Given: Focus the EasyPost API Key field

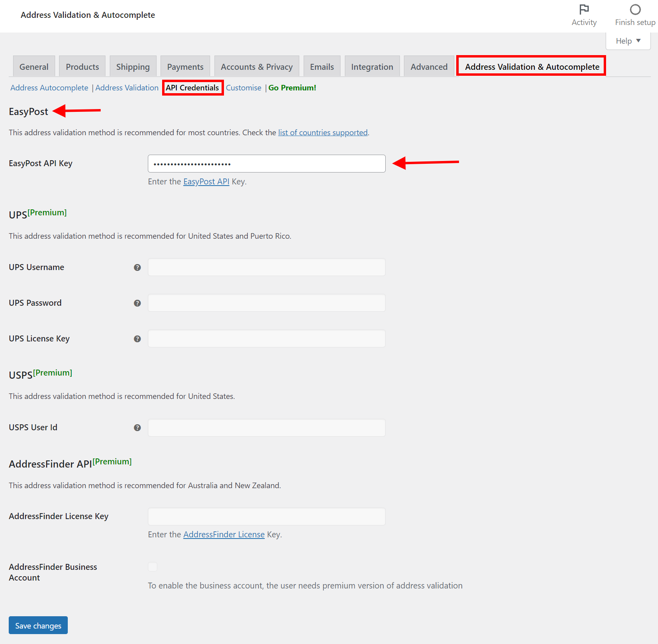Looking at the screenshot, I should (x=266, y=163).
